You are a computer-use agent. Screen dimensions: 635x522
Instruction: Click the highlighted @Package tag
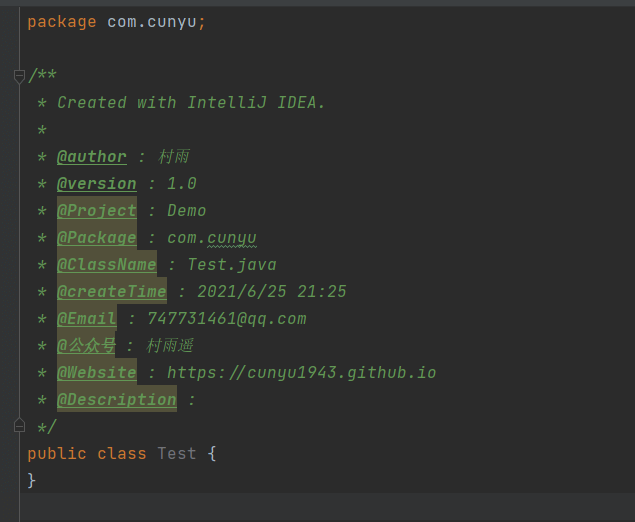[97, 238]
